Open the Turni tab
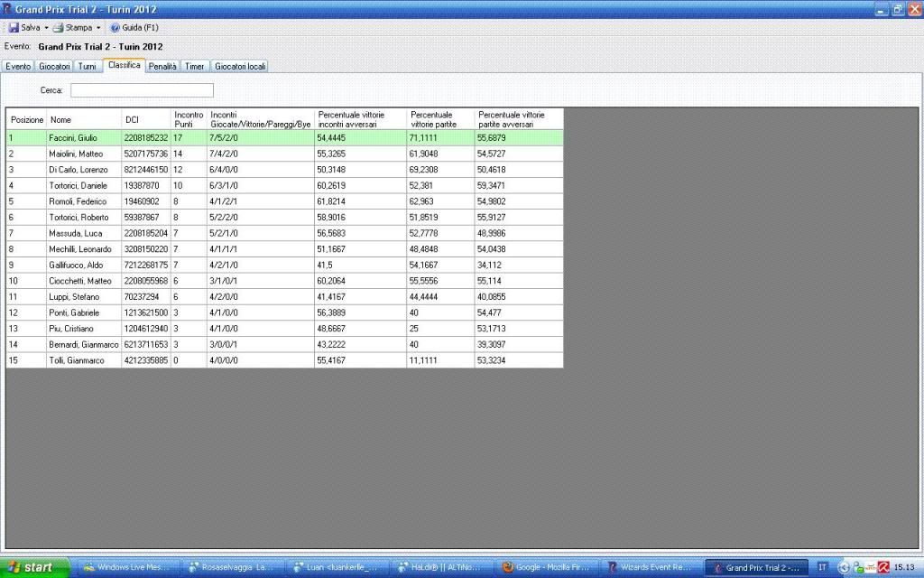Screen dimensions: 924x578 coord(88,67)
